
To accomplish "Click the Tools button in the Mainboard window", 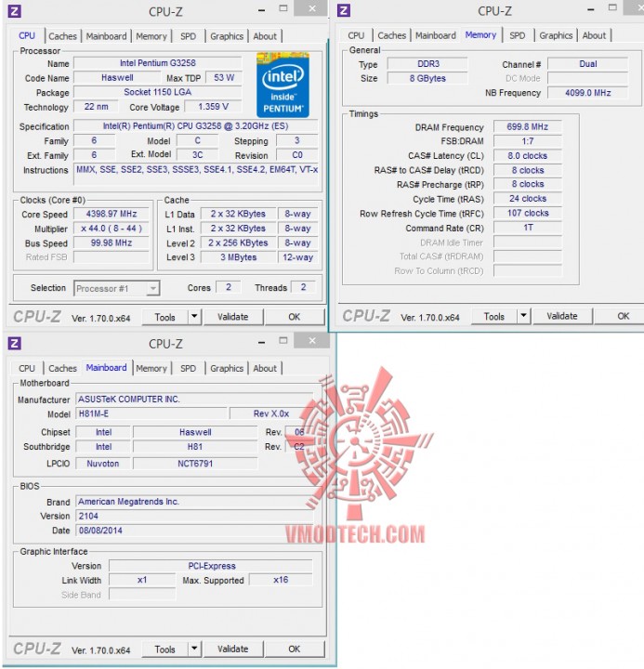I will pos(164,649).
